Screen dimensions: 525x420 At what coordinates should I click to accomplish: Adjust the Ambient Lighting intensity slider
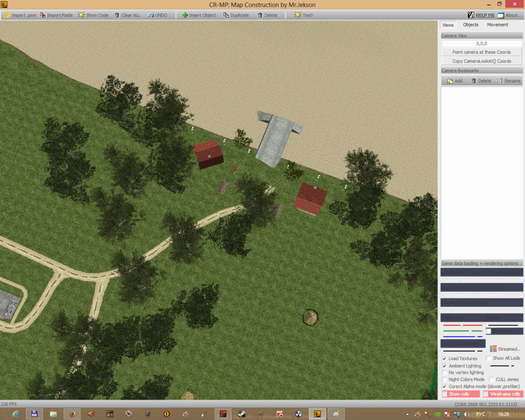pos(502,366)
